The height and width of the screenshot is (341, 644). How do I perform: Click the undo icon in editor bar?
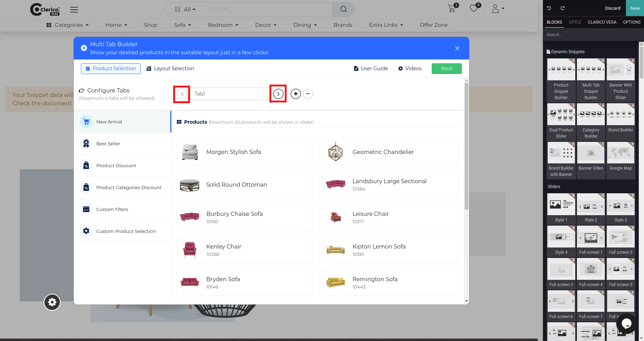coord(549,8)
